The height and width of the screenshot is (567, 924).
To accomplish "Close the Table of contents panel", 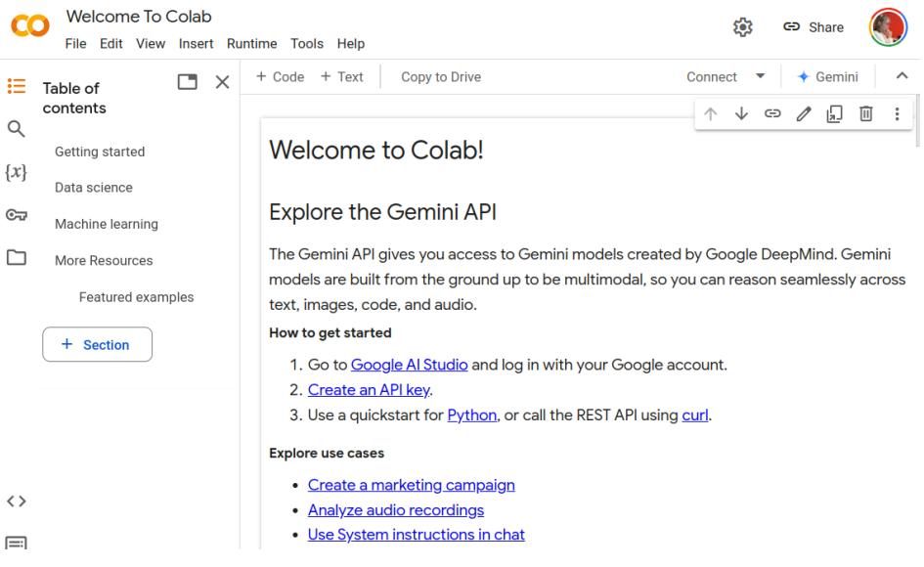I will coord(222,82).
